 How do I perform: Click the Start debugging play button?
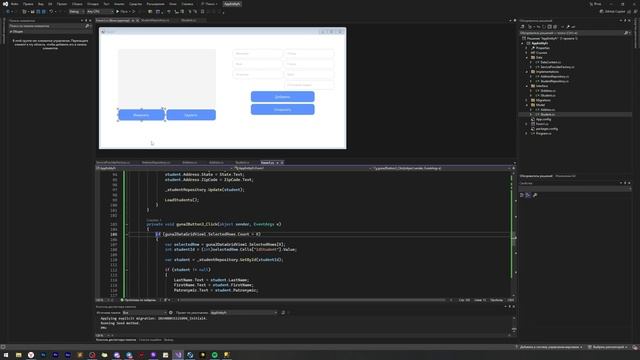tap(118, 11)
